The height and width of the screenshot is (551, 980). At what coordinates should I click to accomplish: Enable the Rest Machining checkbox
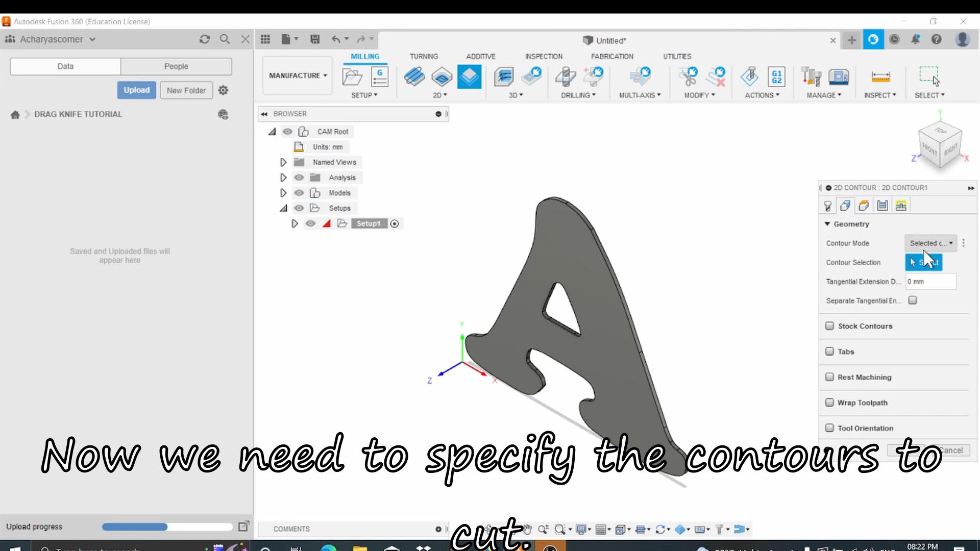point(829,377)
